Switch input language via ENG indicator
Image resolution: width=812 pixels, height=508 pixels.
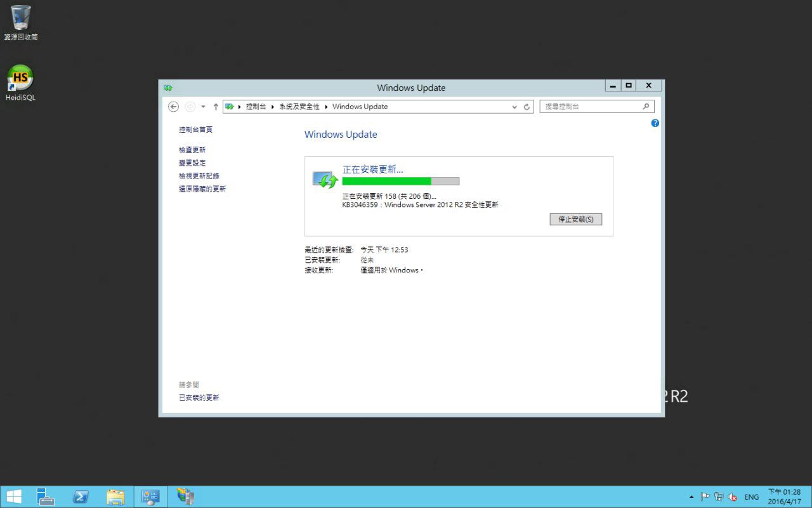(752, 497)
